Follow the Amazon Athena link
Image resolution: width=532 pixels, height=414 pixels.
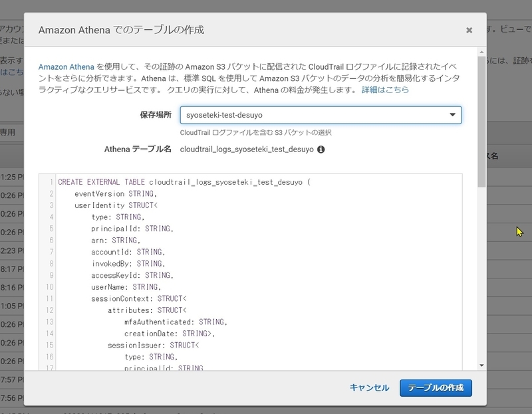[x=66, y=66]
